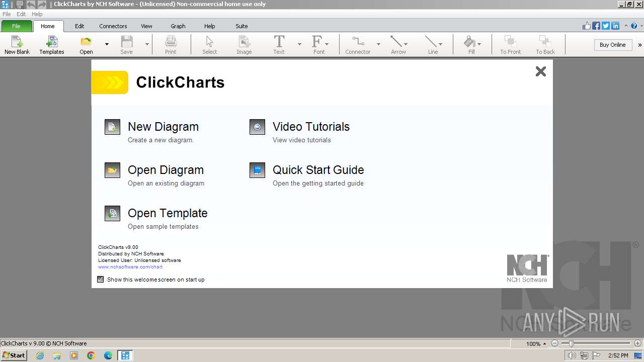This screenshot has height=362, width=644.
Task: Click the zoom out minus button
Action: (x=554, y=343)
